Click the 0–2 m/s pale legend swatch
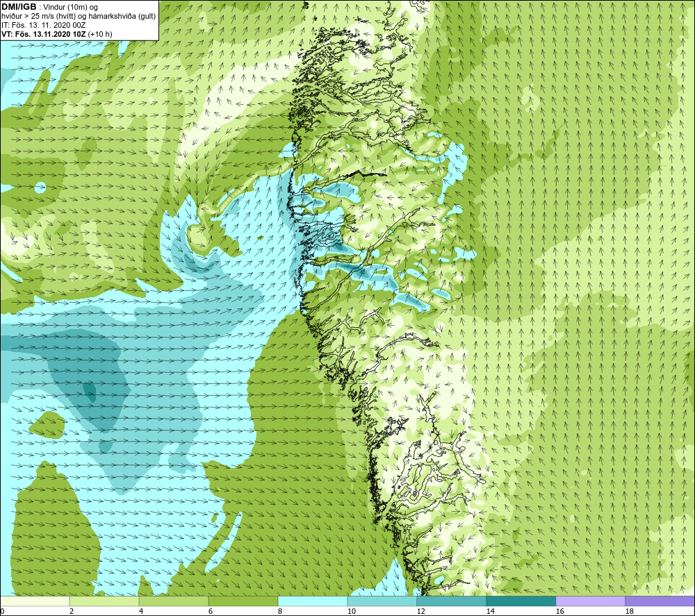Screen dimensions: 695x616 (35, 601)
